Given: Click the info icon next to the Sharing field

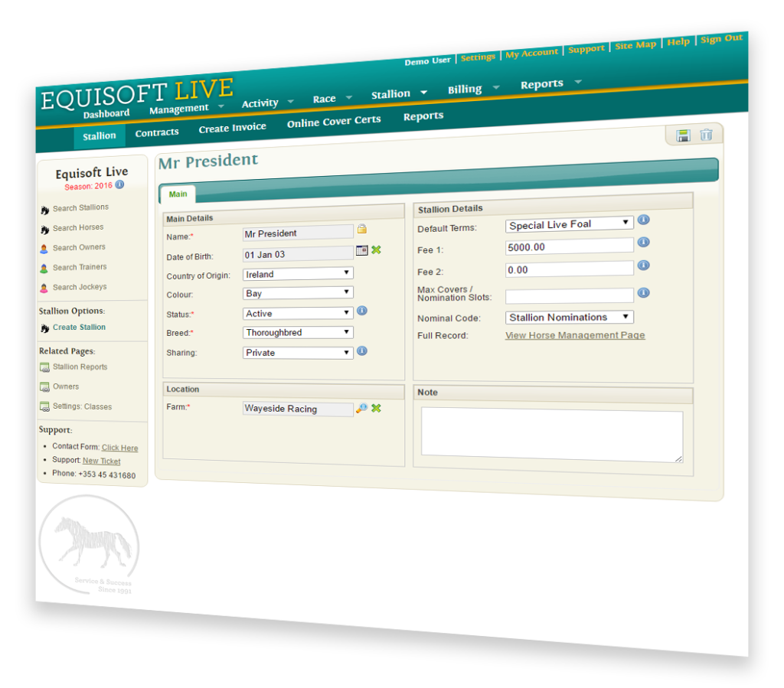Looking at the screenshot, I should pos(361,351).
